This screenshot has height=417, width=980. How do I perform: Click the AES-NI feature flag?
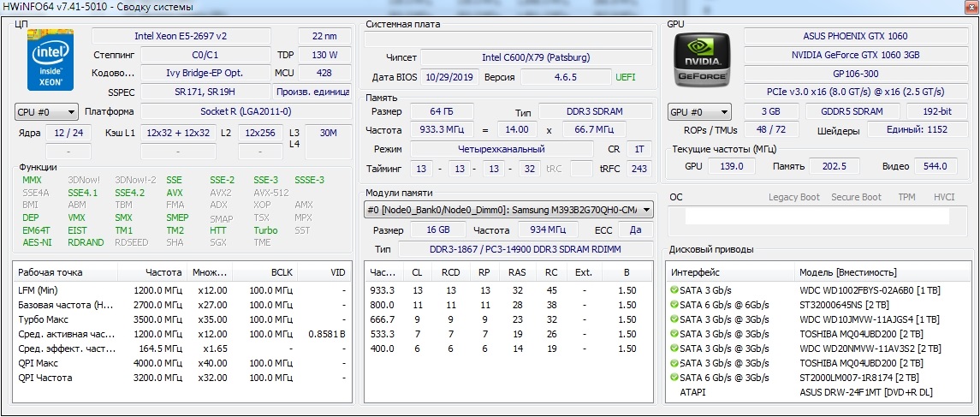pos(37,242)
